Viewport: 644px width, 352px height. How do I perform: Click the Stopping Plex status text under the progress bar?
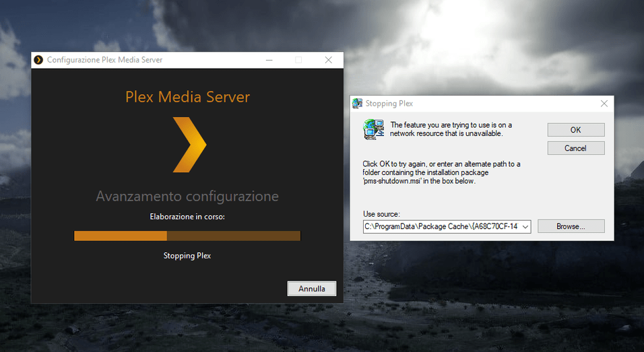click(x=187, y=256)
